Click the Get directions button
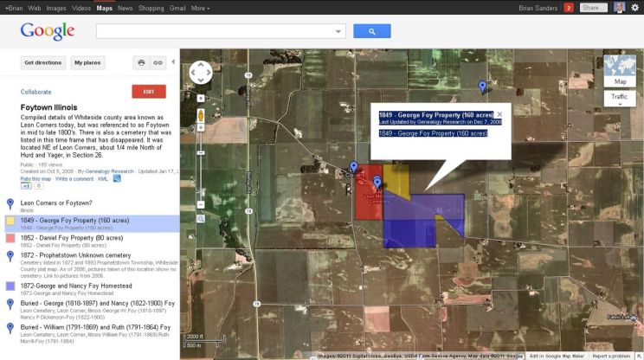Screen dimensions: 644x360 [x=43, y=63]
